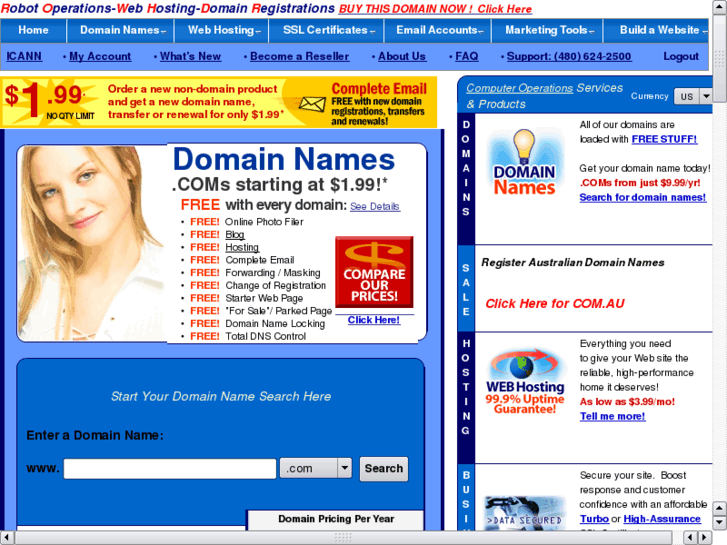Image resolution: width=727 pixels, height=545 pixels.
Task: Click the Hosting link in FREE list
Action: pyautogui.click(x=242, y=247)
